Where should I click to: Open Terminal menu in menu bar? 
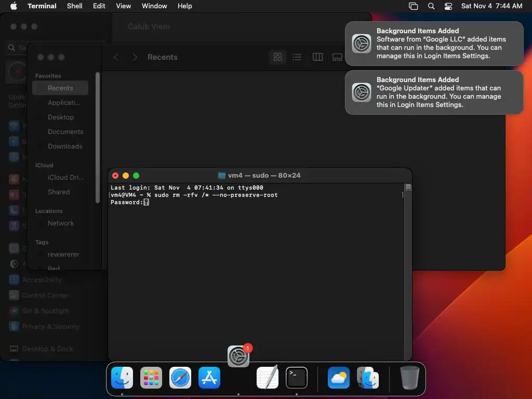click(42, 6)
